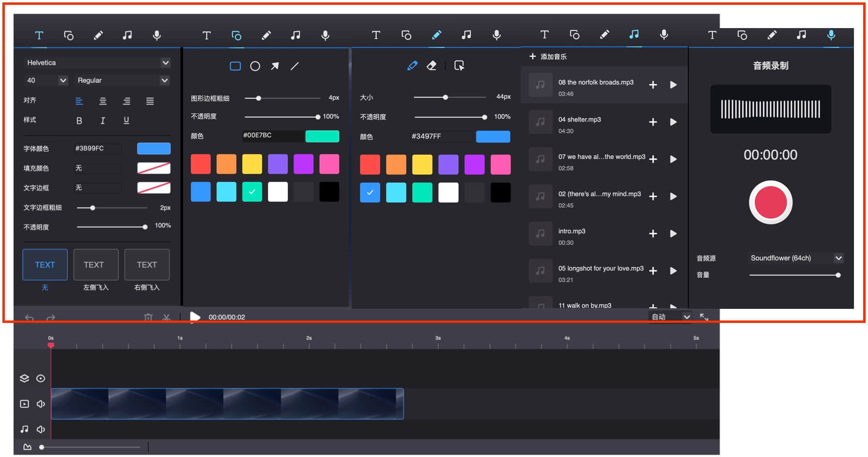This screenshot has width=868, height=457.
Task: Open the Helvetica font dropdown
Action: [x=97, y=62]
